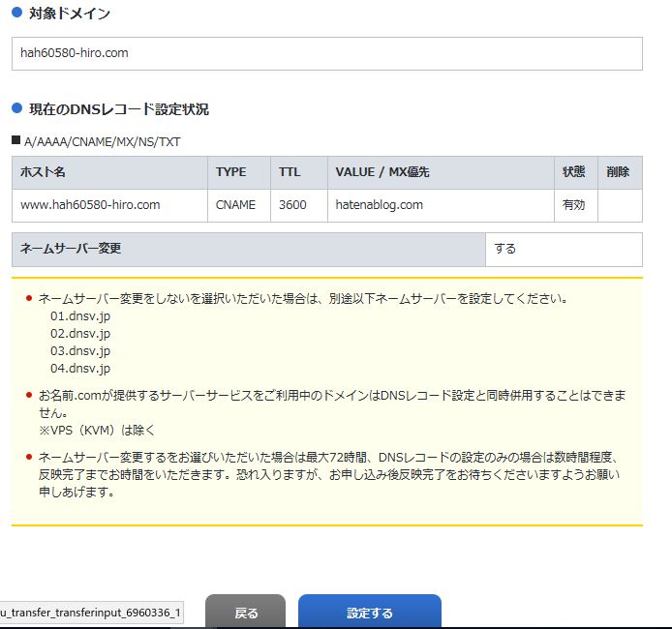Select nameserver text 01.dnsv.jp

pyautogui.click(x=80, y=316)
